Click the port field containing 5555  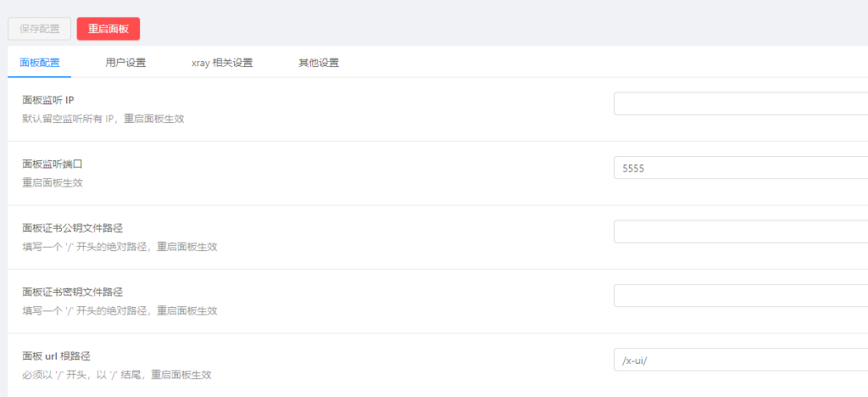pyautogui.click(x=741, y=168)
